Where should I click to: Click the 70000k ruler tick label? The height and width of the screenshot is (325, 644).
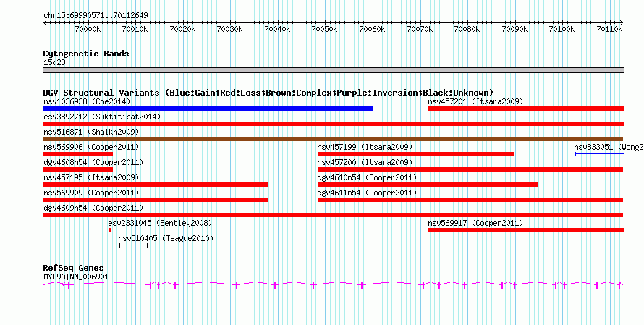pyautogui.click(x=88, y=30)
